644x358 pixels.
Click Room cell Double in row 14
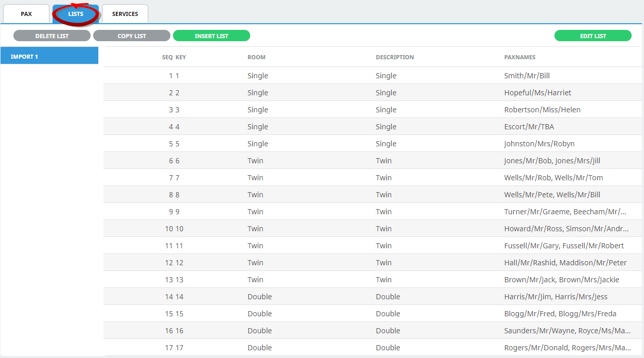click(260, 297)
